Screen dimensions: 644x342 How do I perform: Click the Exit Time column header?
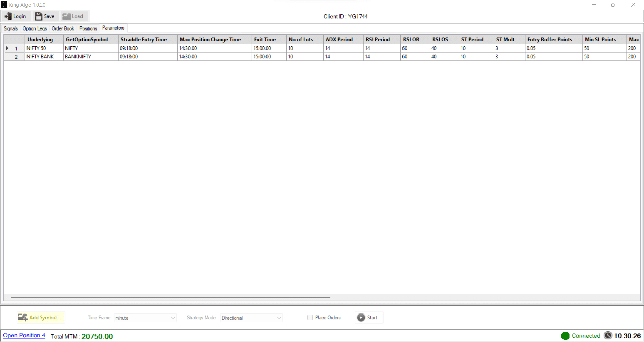pos(269,39)
